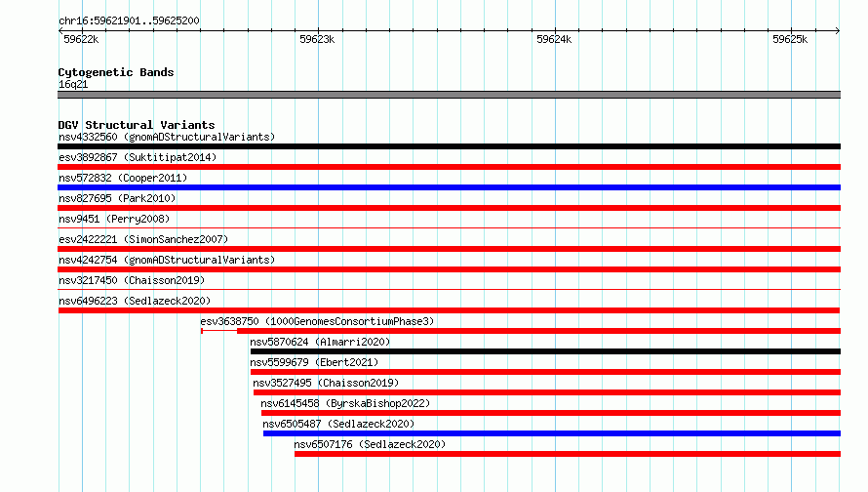This screenshot has height=492, width=868.
Task: Open variant nsv827695 (Park2010) label
Action: (x=117, y=198)
